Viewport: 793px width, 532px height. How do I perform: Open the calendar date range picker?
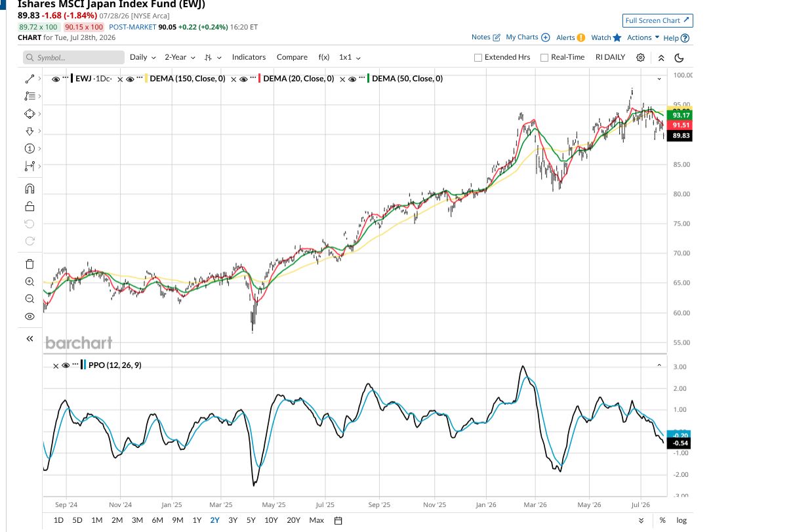coord(338,520)
